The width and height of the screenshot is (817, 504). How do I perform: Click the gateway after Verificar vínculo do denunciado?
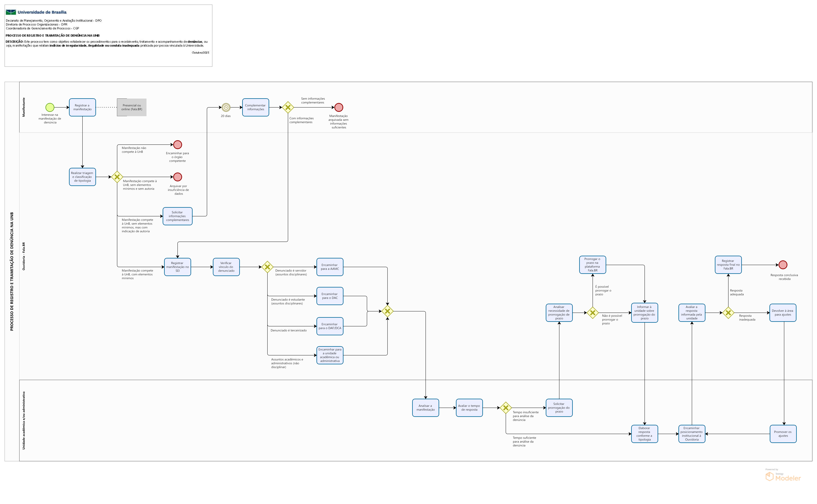(267, 267)
